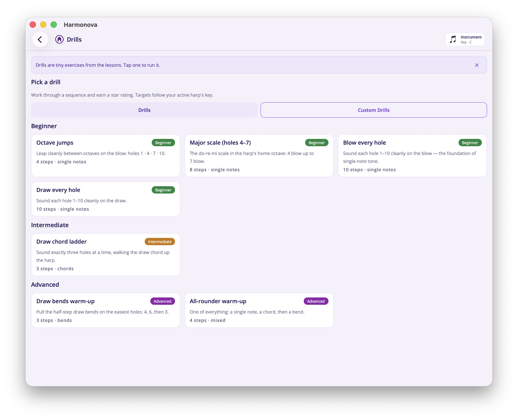Switch to the Custom Drills tab
Image resolution: width=518 pixels, height=420 pixels.
[x=373, y=110]
